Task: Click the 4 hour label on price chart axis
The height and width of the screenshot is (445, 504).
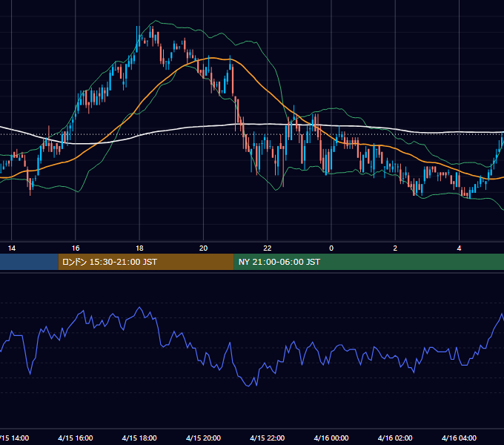Action: click(x=459, y=248)
